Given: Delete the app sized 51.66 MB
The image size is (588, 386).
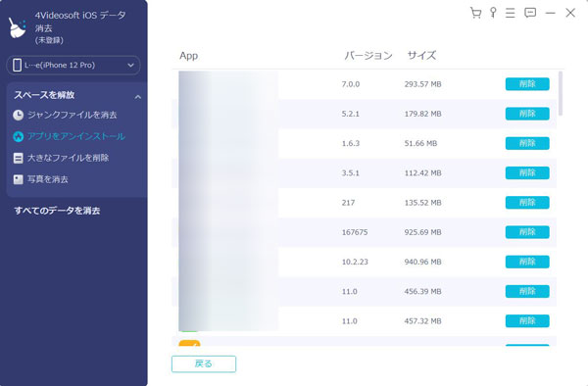Looking at the screenshot, I should [x=527, y=143].
